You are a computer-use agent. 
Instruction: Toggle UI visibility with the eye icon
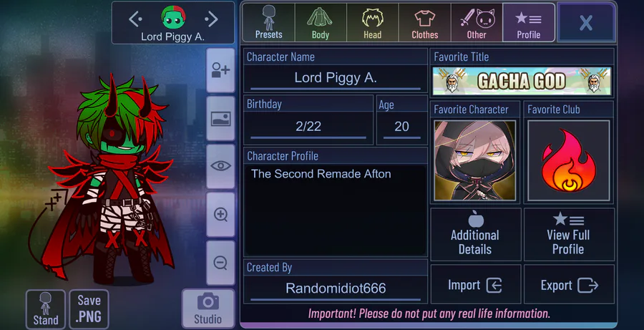pos(220,167)
